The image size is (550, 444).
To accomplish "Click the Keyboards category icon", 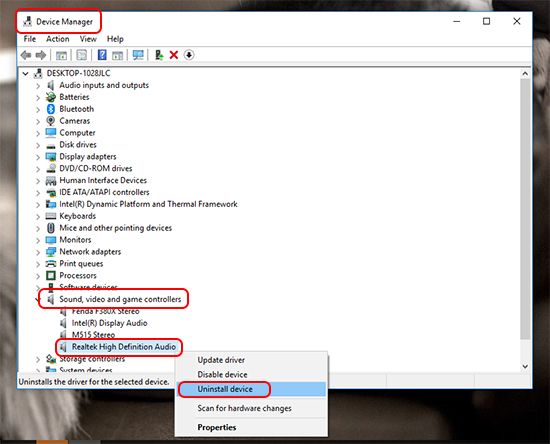I will pos(51,216).
